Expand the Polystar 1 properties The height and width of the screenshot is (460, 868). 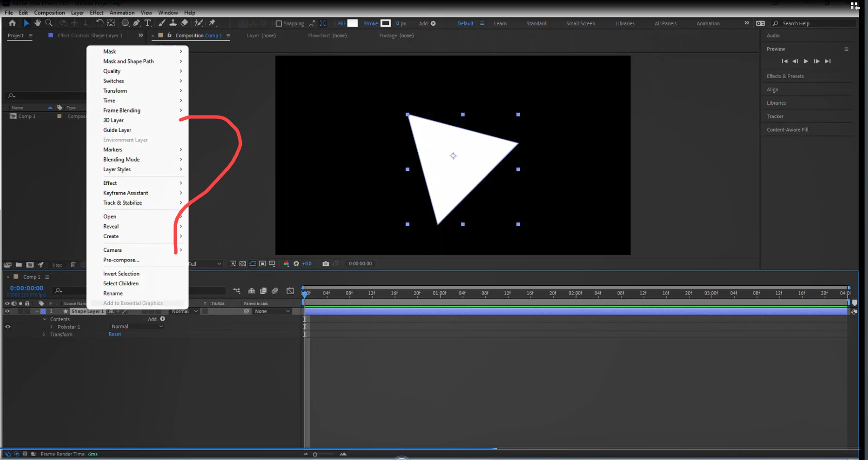pyautogui.click(x=51, y=327)
